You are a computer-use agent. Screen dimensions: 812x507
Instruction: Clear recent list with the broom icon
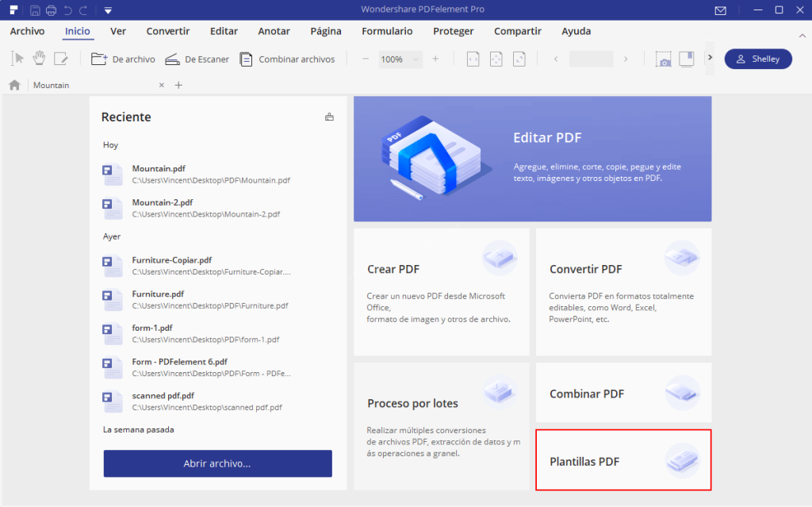pos(329,117)
